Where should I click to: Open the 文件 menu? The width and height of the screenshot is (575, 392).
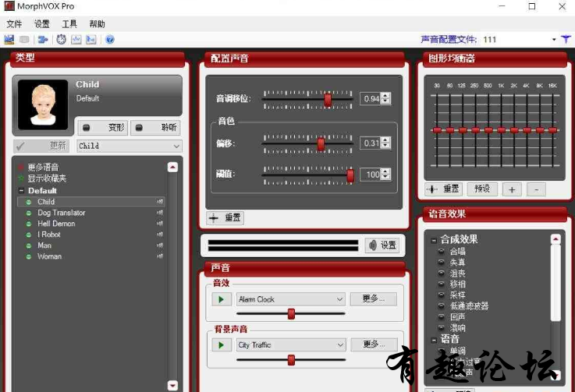(x=14, y=24)
